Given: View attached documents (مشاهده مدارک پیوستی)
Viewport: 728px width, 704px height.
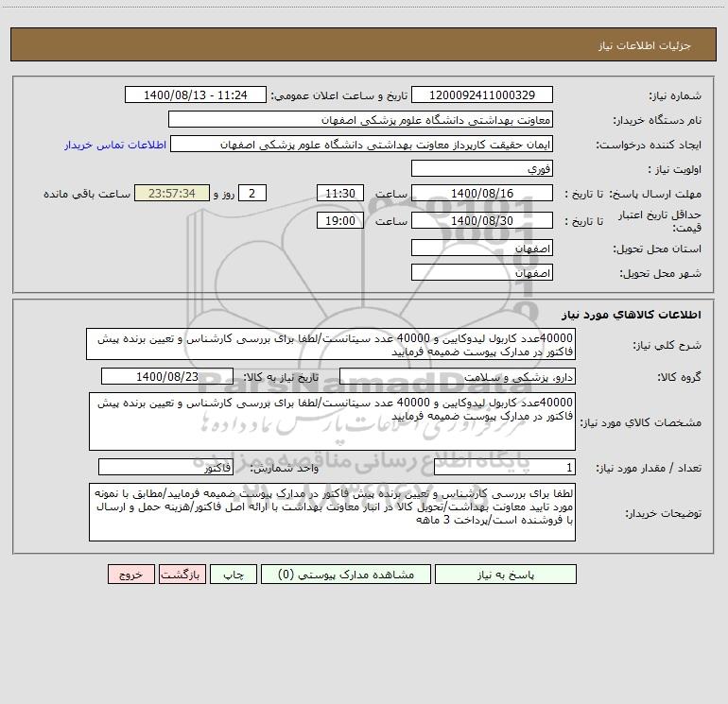Looking at the screenshot, I should [x=346, y=574].
